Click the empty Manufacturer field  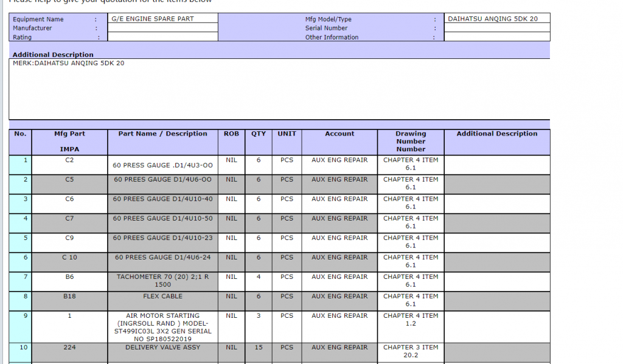click(x=162, y=28)
